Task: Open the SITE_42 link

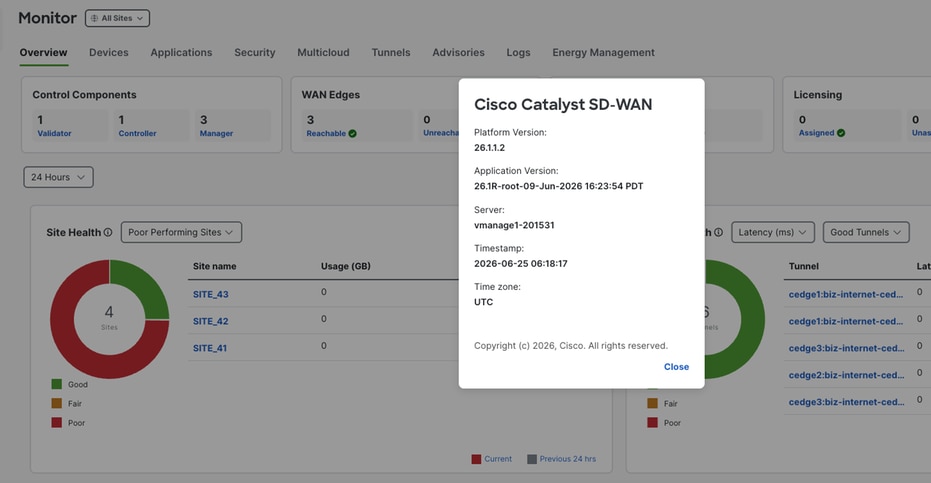Action: pyautogui.click(x=211, y=321)
